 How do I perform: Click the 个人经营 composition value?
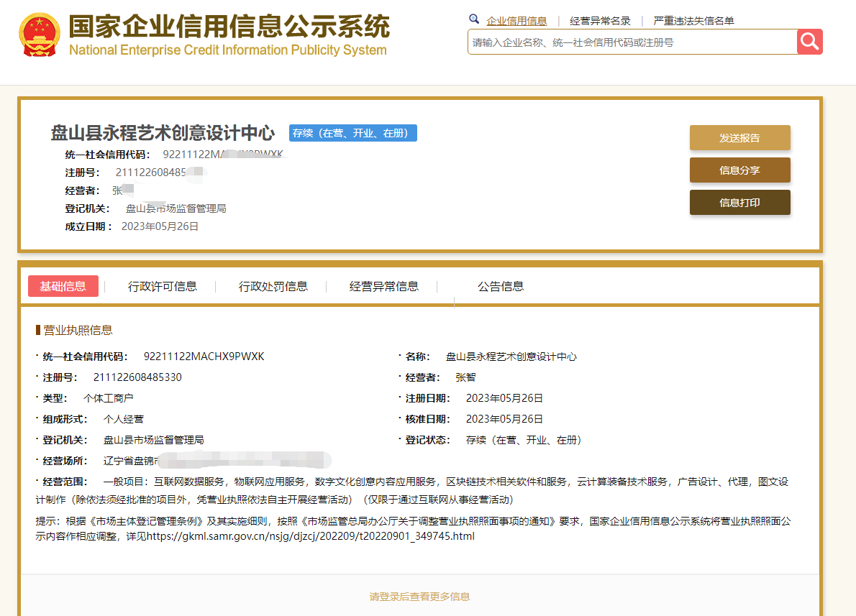pos(124,419)
